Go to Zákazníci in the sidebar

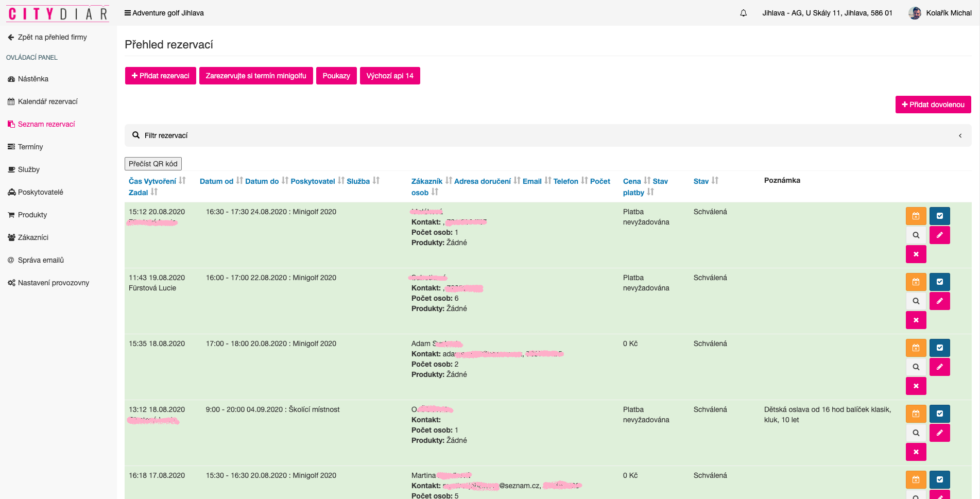coord(33,238)
